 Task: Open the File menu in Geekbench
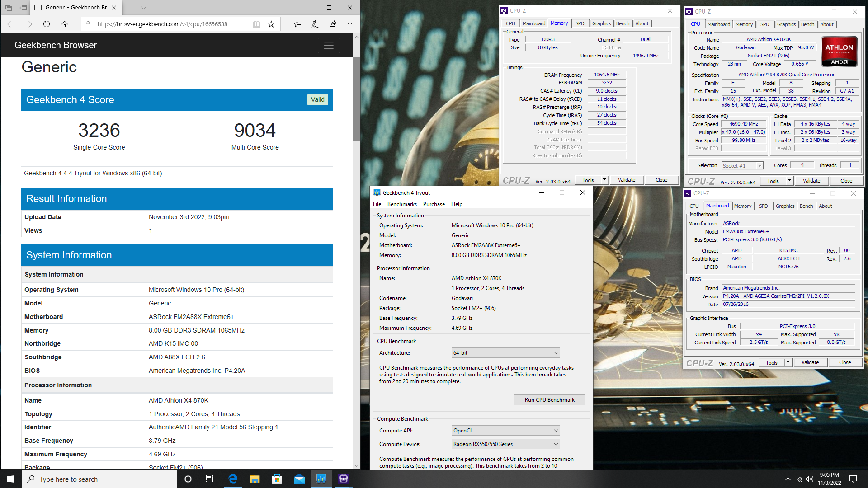pos(377,204)
